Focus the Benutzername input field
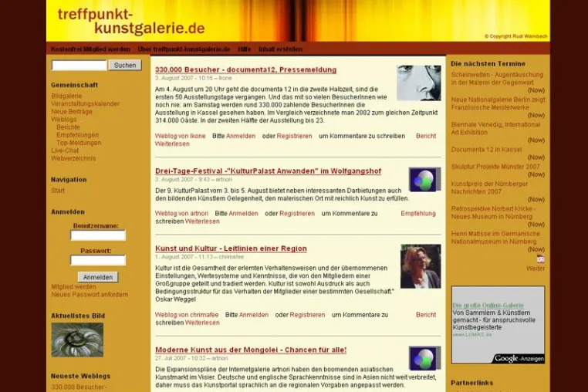Image resolution: width=588 pixels, height=392 pixels. tap(98, 235)
